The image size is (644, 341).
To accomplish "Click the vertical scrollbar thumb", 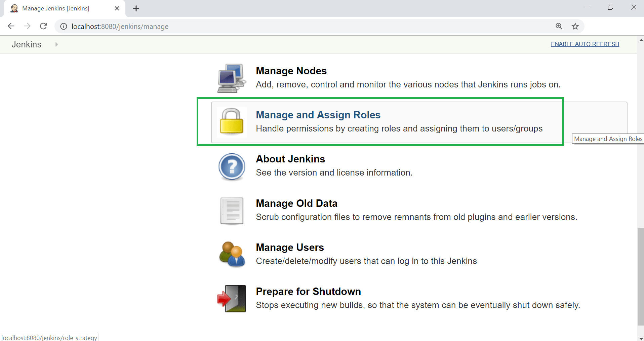I will click(x=641, y=277).
